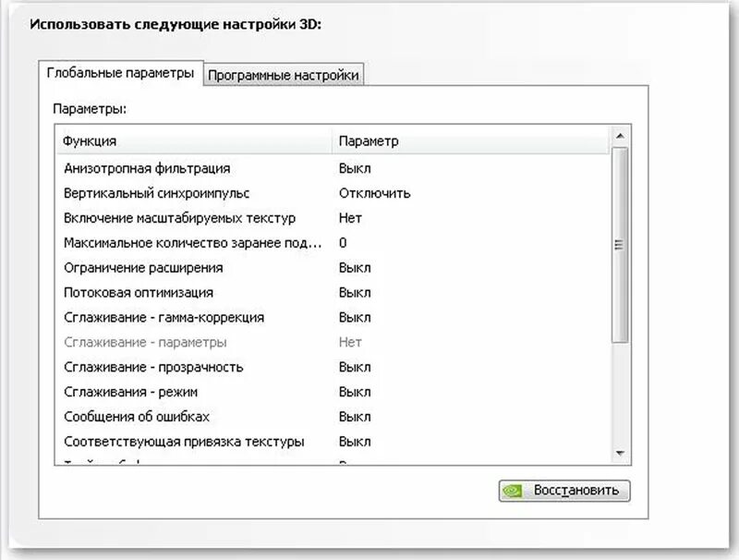Viewport: 739px width, 560px height.
Task: Click the scrollbar up arrow
Action: 620,136
